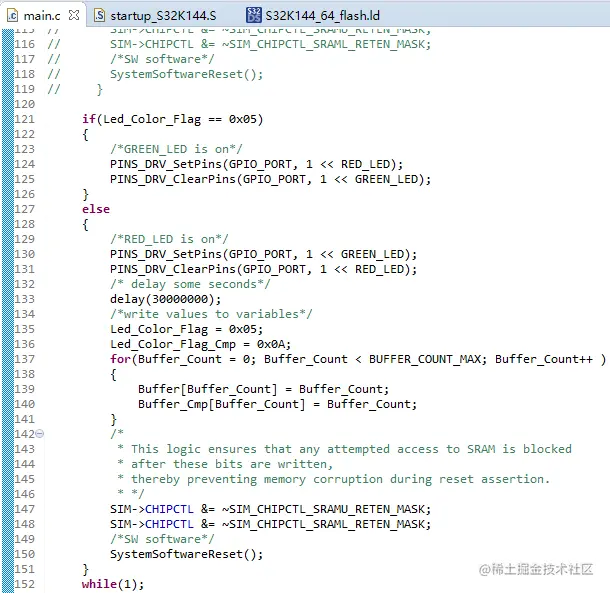
Task: Place cursor on 'if(Led_Color_Flag == 0x05)'
Action: [x=173, y=119]
